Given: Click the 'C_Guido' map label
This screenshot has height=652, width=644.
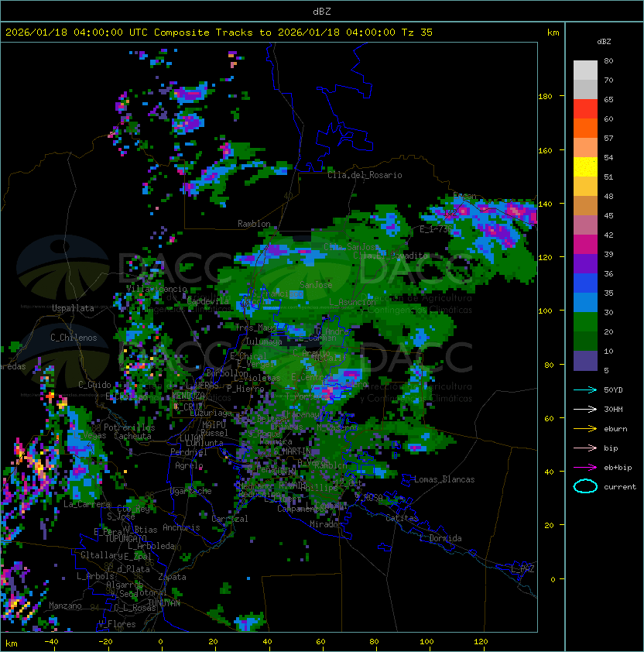Looking at the screenshot, I should 94,385.
